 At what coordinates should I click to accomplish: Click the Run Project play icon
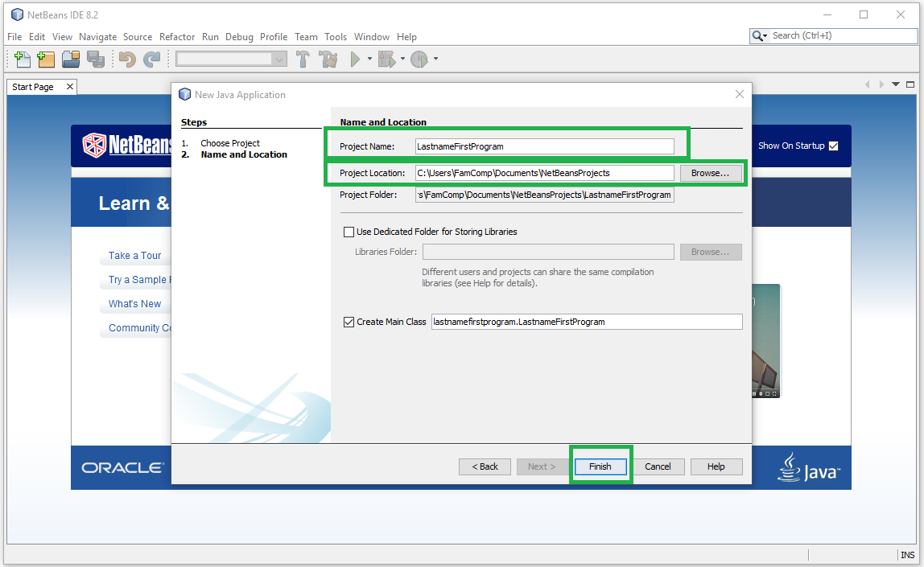[355, 59]
